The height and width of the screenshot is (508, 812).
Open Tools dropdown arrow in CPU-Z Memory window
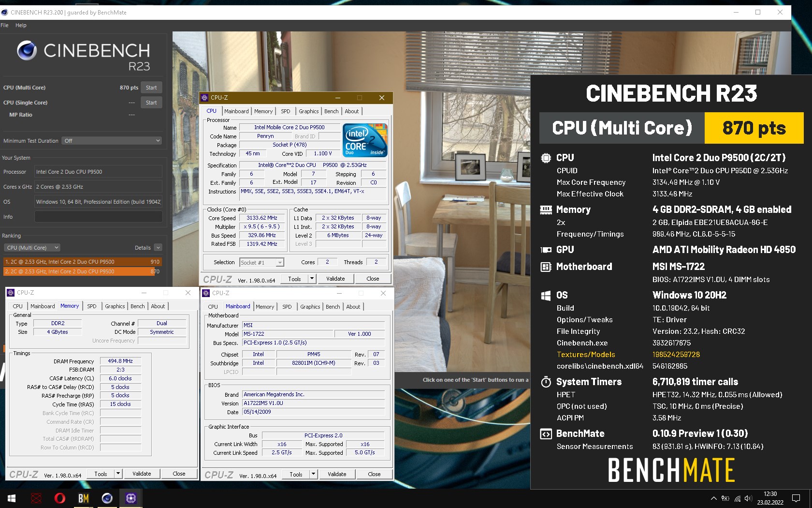click(x=118, y=474)
